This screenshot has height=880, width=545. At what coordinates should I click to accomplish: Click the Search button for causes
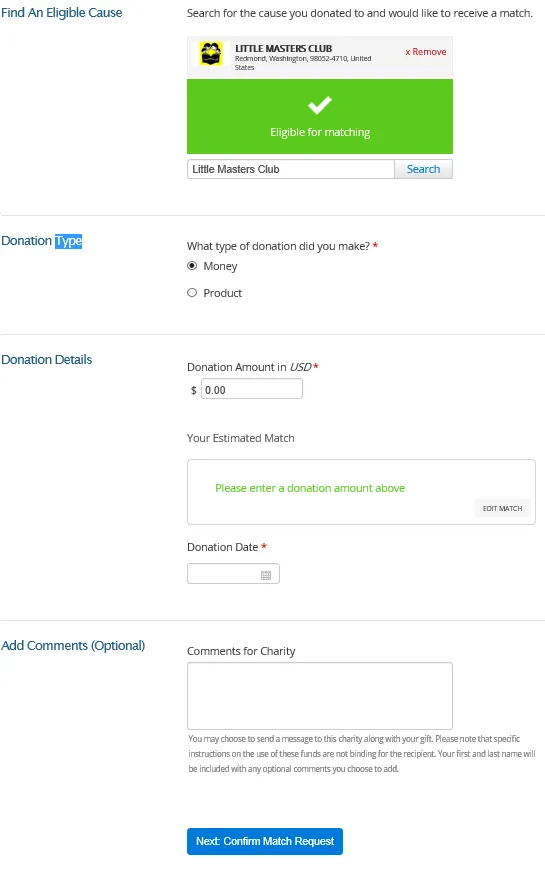pyautogui.click(x=423, y=169)
